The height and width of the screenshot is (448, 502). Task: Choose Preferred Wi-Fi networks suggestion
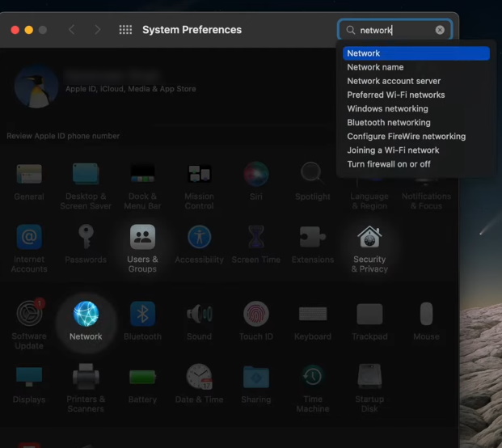[416, 95]
